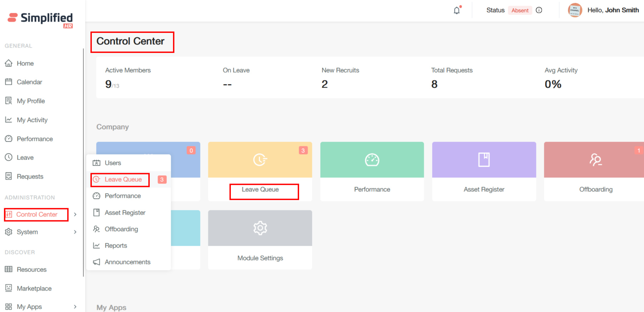Click the notification bell icon

point(457,10)
